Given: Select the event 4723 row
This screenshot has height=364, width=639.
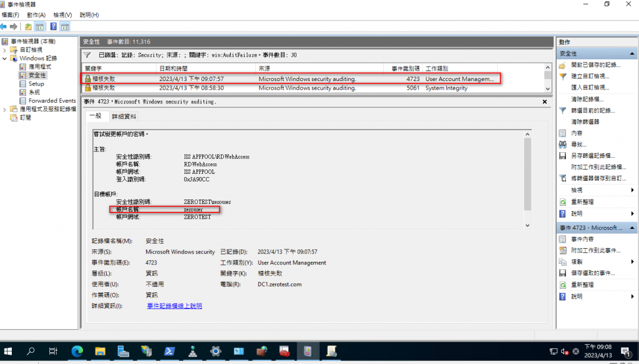Looking at the screenshot, I should pos(290,79).
